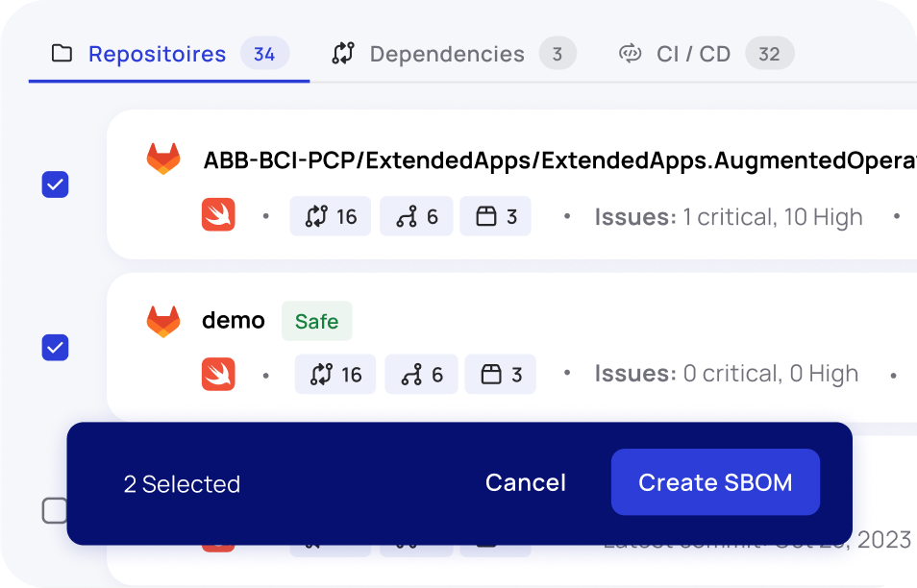This screenshot has height=588, width=917.
Task: Click the green Safe badge on demo
Action: tap(316, 321)
